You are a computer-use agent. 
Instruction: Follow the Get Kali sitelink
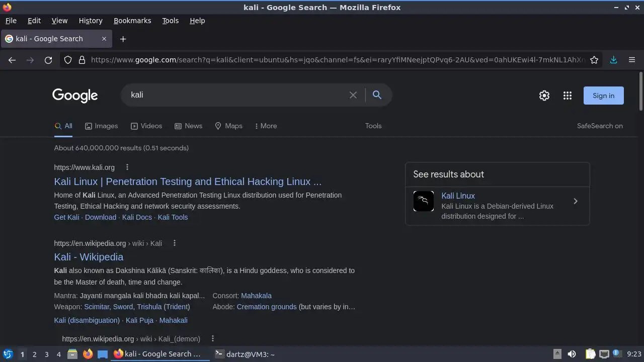[x=66, y=217]
